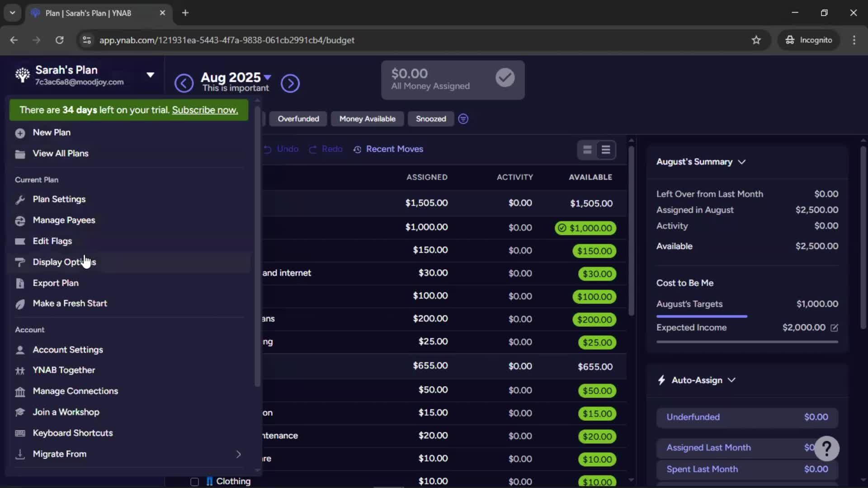The image size is (868, 488).
Task: Click the Expected Income progress bar
Action: click(x=747, y=342)
